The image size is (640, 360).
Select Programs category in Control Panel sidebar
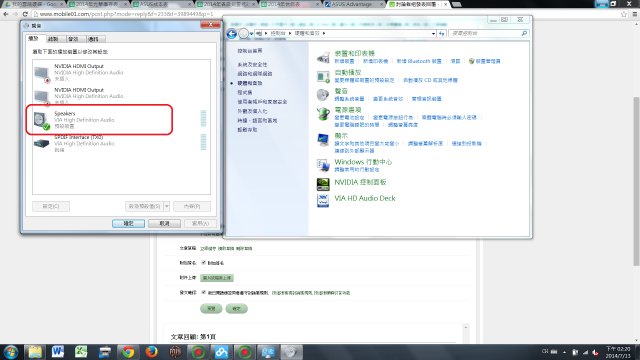point(245,93)
